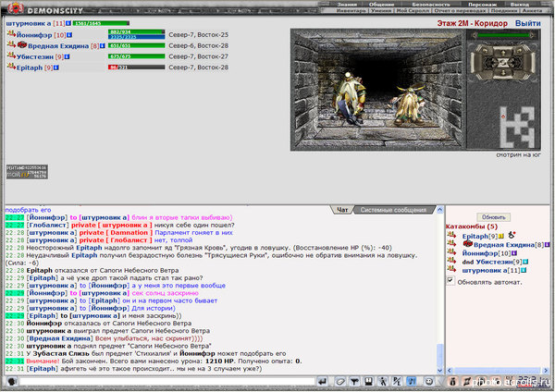Click the chat scroll-down arrow

440,371
